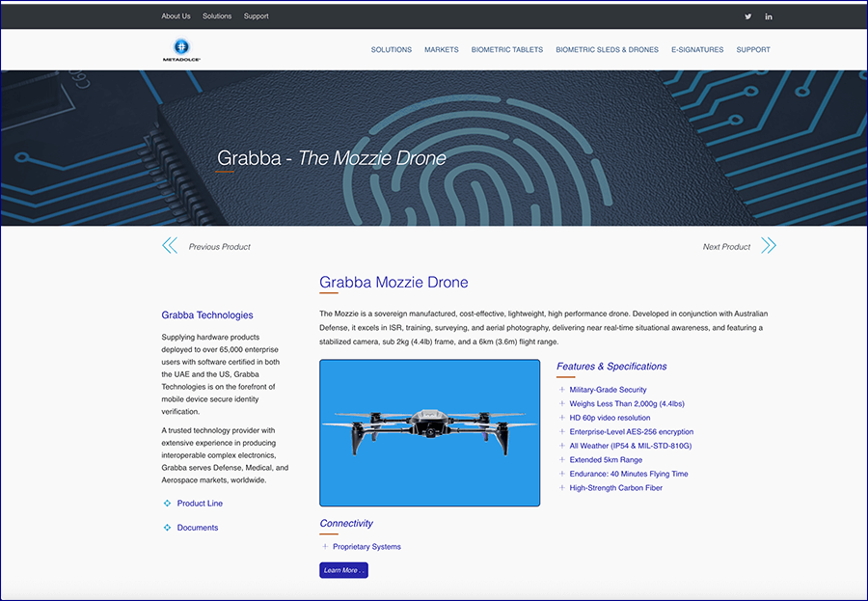Viewport: 868px width, 601px height.
Task: Open the LinkedIn icon in the top bar
Action: 769,16
